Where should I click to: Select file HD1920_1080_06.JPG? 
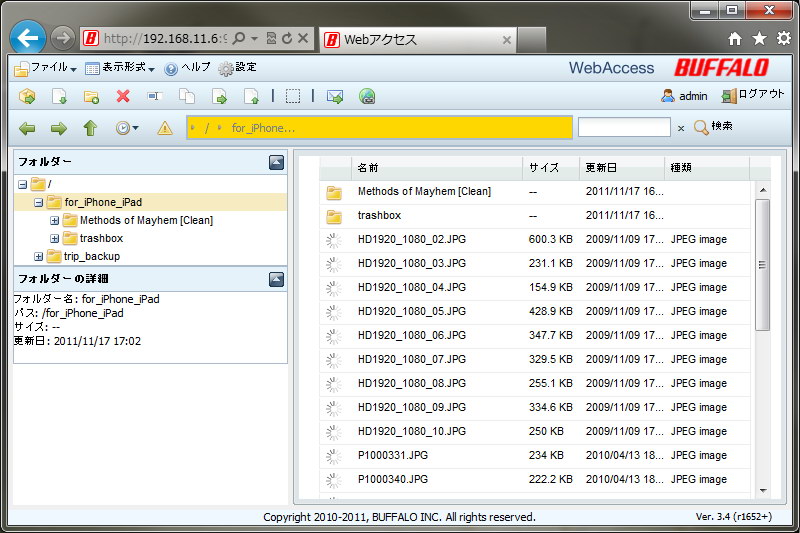click(x=535, y=336)
